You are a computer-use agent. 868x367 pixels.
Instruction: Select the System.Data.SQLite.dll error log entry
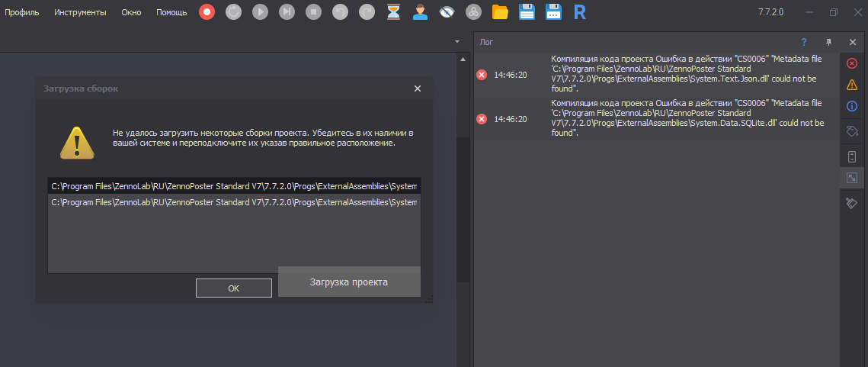(657, 118)
